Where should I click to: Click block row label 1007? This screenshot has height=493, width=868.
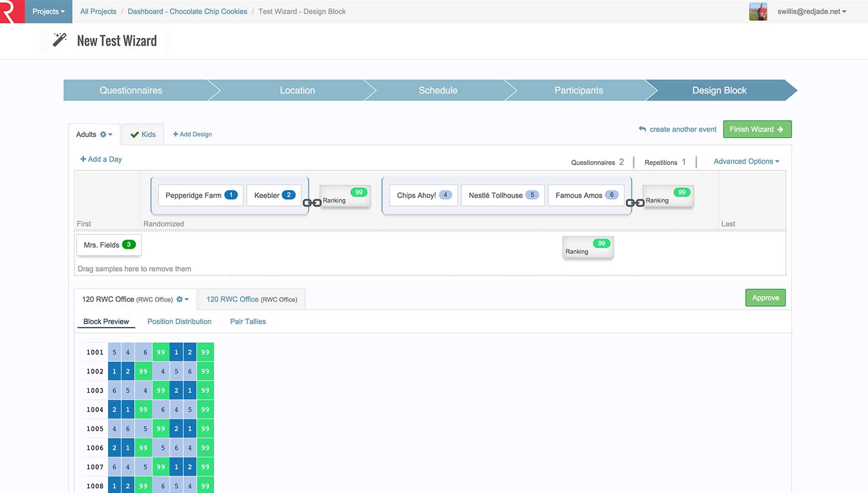pos(95,467)
